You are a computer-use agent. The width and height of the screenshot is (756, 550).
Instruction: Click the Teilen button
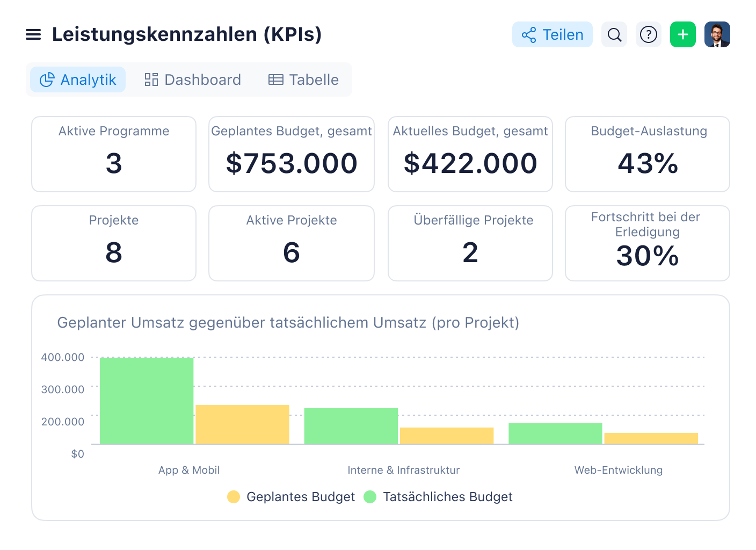[553, 34]
